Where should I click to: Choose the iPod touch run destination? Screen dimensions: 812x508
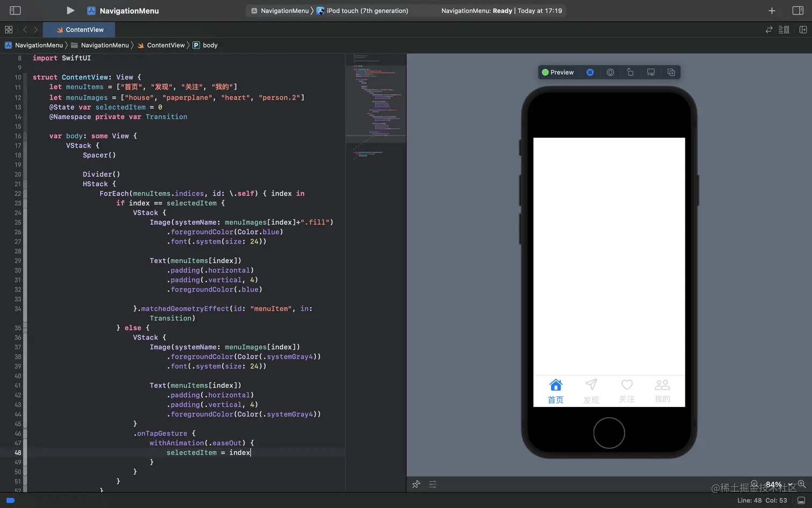pos(363,11)
